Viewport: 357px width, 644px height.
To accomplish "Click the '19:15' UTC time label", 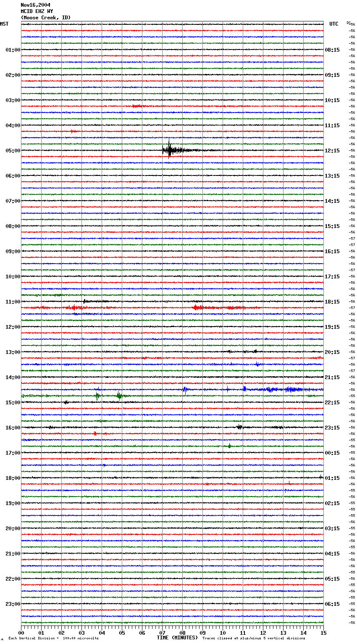I will coord(332,327).
